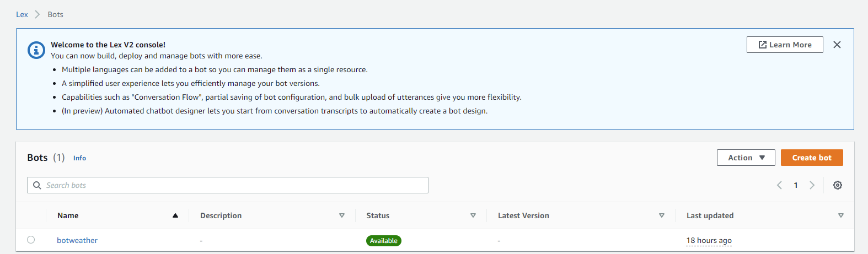Sort by Status column

(473, 215)
